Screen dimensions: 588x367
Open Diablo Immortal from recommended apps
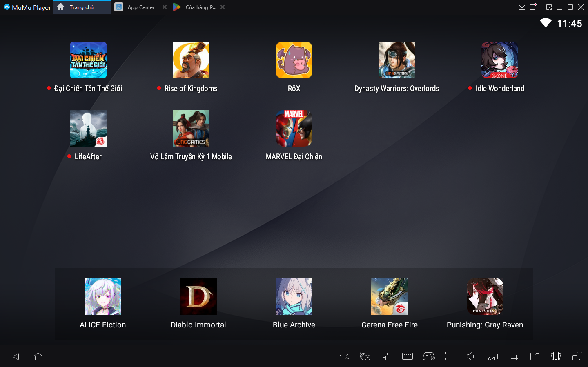pos(198,296)
